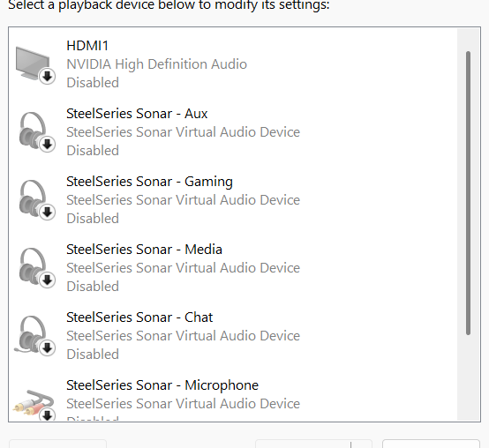Select the SteelSeries Sonar - Gaming name
This screenshot has width=489, height=448.
tap(149, 182)
